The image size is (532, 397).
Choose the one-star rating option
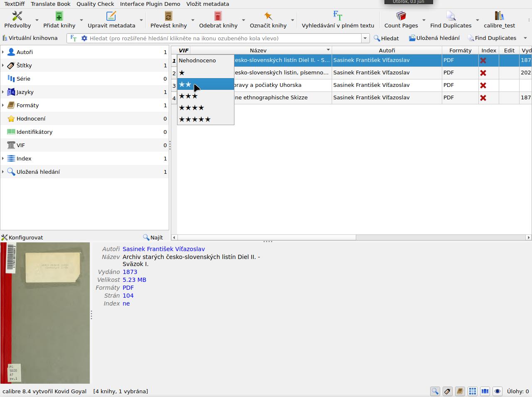(x=206, y=73)
